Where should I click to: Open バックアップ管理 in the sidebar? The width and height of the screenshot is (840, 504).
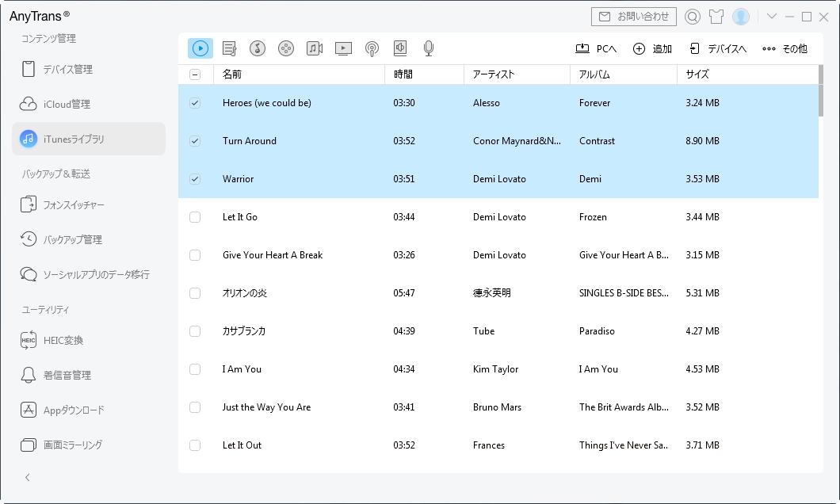(89, 239)
